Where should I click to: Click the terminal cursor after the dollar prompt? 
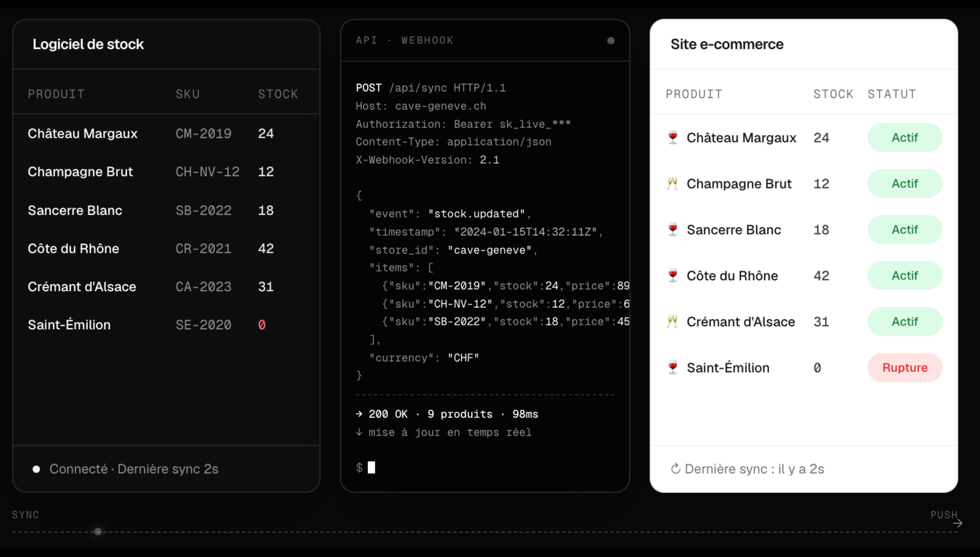click(x=371, y=467)
